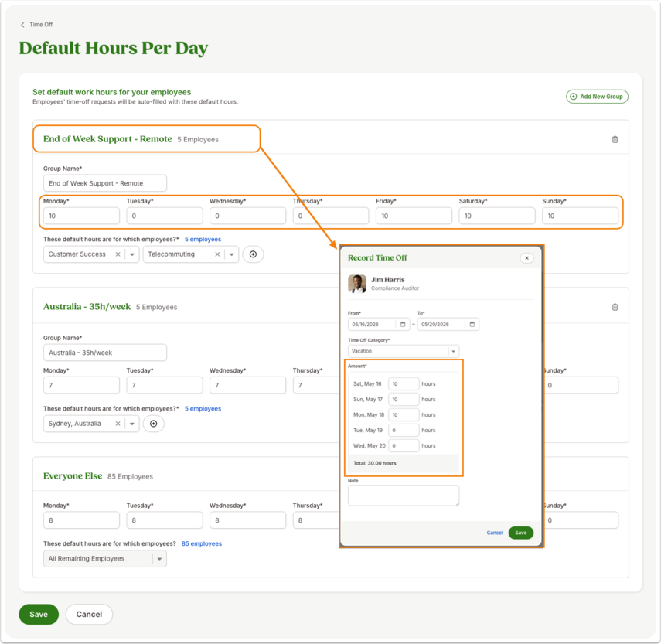
Task: Open 5 employees link under End of Week Support
Action: [x=203, y=240]
